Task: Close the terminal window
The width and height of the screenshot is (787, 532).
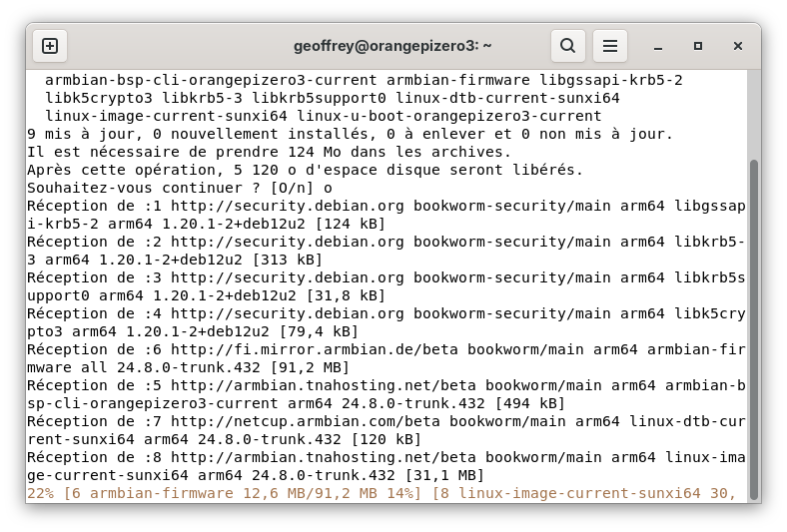Action: point(737,46)
